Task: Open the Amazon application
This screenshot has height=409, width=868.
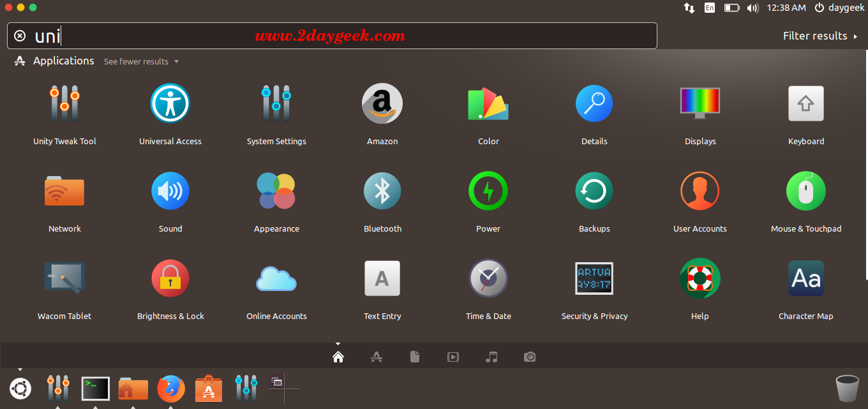Action: point(382,103)
